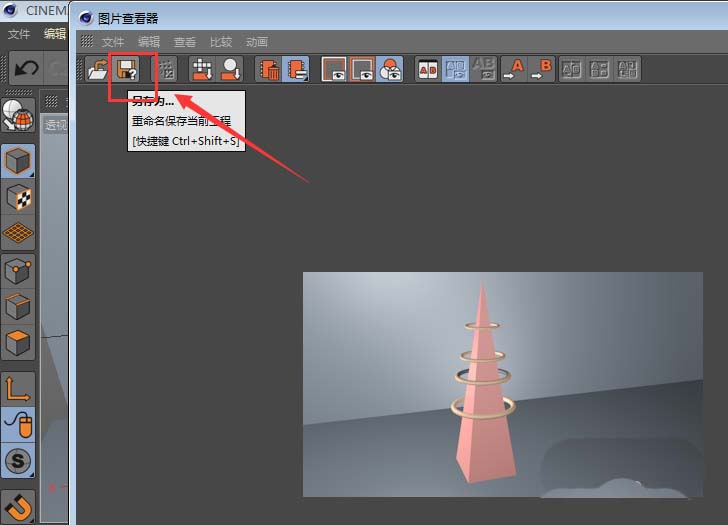Toggle the orange-framed channel eye icon
Viewport: 728px width, 525px height.
[x=362, y=69]
